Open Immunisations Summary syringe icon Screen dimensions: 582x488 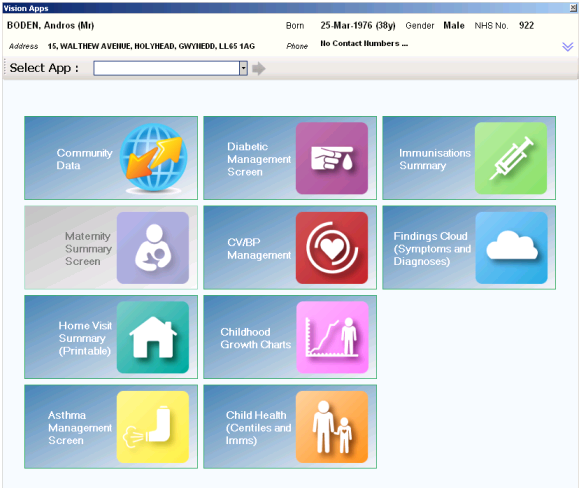511,158
